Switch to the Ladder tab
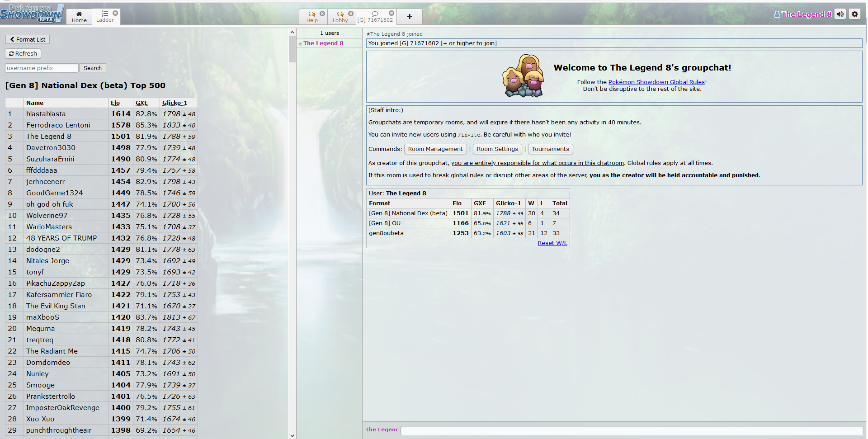Viewport: 868px width, 439px height. click(105, 17)
